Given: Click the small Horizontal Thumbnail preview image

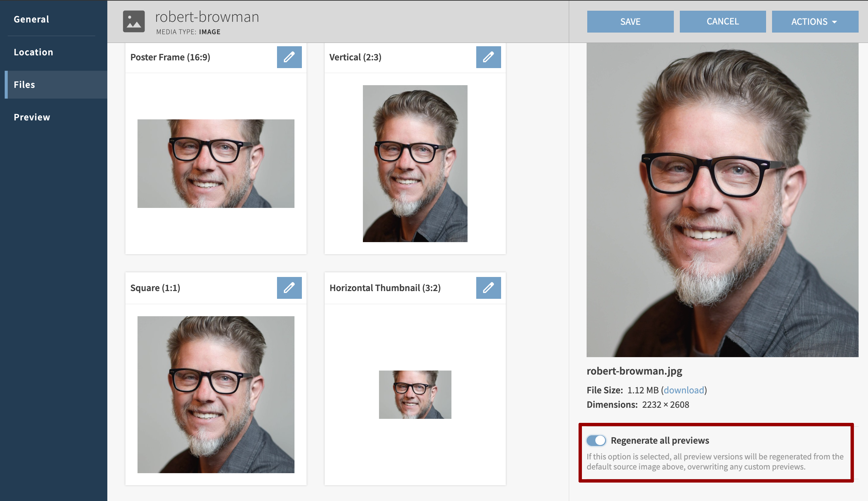Looking at the screenshot, I should [415, 394].
